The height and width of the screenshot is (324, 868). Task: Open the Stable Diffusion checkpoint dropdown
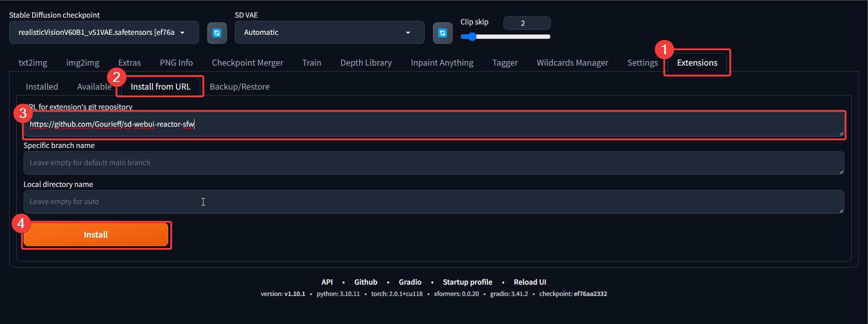click(x=104, y=33)
